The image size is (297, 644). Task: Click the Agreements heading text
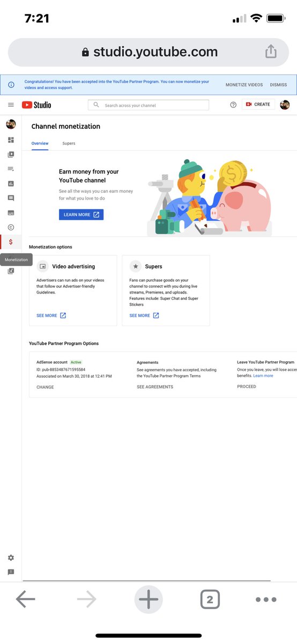coord(147,362)
